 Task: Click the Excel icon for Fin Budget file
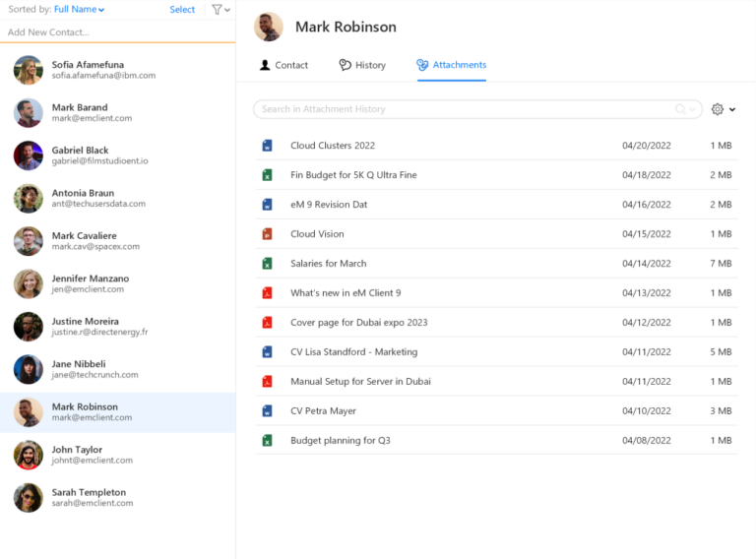[267, 175]
